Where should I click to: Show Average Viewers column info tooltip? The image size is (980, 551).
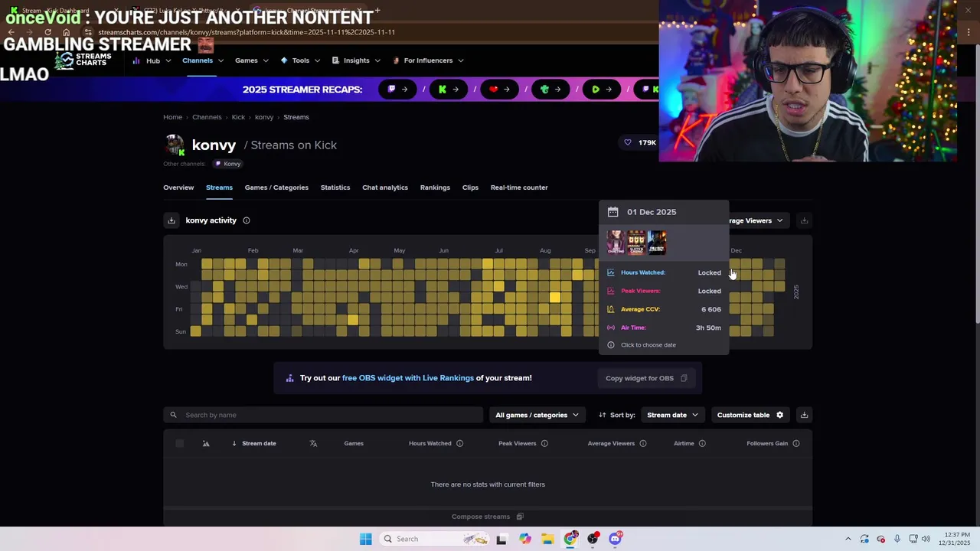click(643, 443)
